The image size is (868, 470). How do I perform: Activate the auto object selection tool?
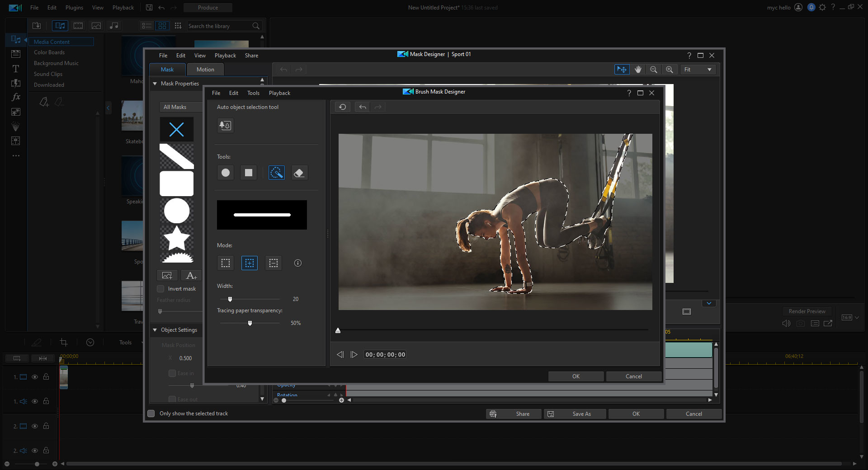pos(225,126)
